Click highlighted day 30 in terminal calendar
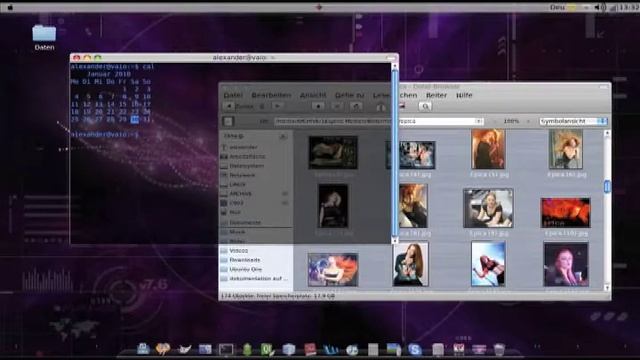 135,119
